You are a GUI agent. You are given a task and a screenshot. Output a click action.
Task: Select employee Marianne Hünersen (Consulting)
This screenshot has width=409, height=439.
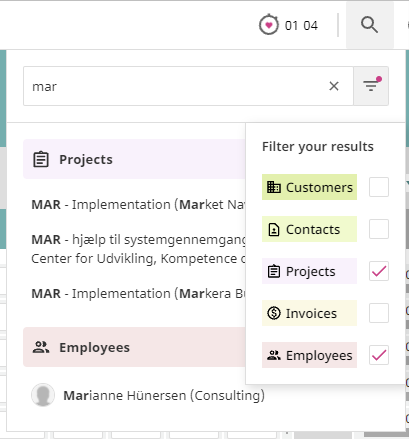tap(164, 396)
